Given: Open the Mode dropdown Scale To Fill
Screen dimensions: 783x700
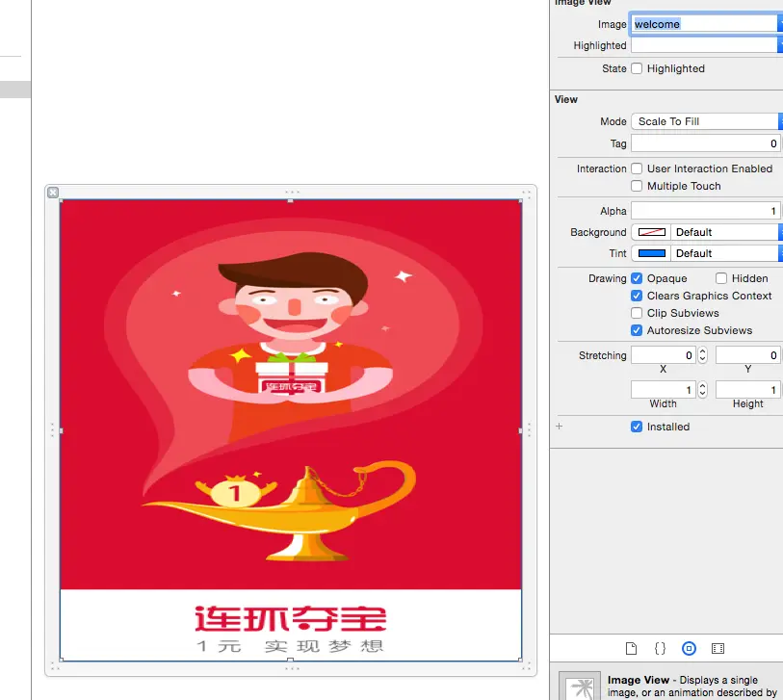Looking at the screenshot, I should (706, 121).
